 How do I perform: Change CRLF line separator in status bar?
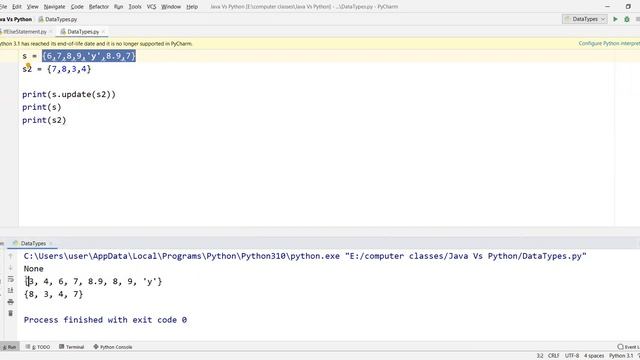pyautogui.click(x=553, y=356)
